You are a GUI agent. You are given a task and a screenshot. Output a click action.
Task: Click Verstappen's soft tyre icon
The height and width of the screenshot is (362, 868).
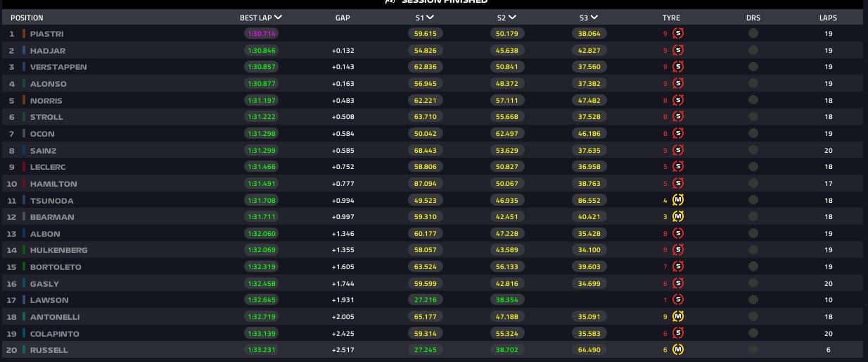click(678, 67)
